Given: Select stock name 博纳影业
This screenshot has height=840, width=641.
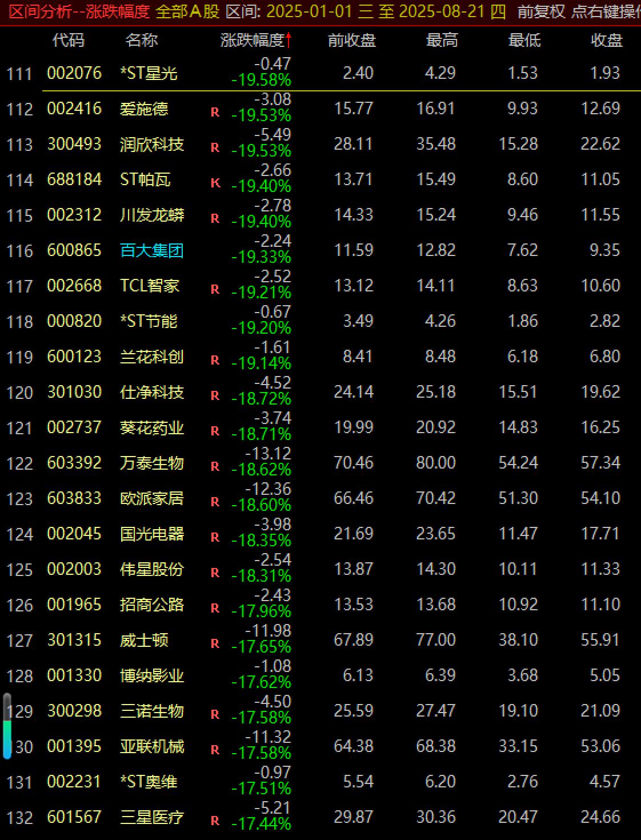Looking at the screenshot, I should (152, 675).
